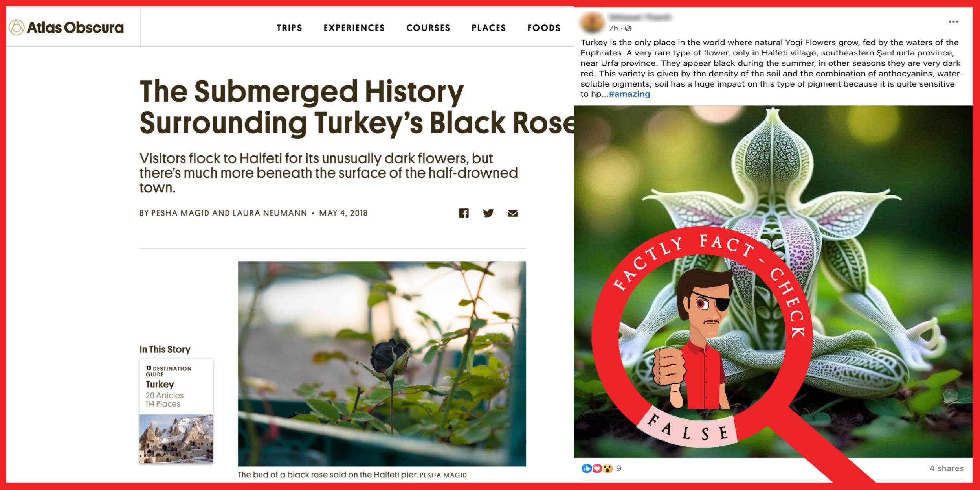980x490 pixels.
Task: Click the Wow reaction emoji icon
Action: click(x=607, y=468)
